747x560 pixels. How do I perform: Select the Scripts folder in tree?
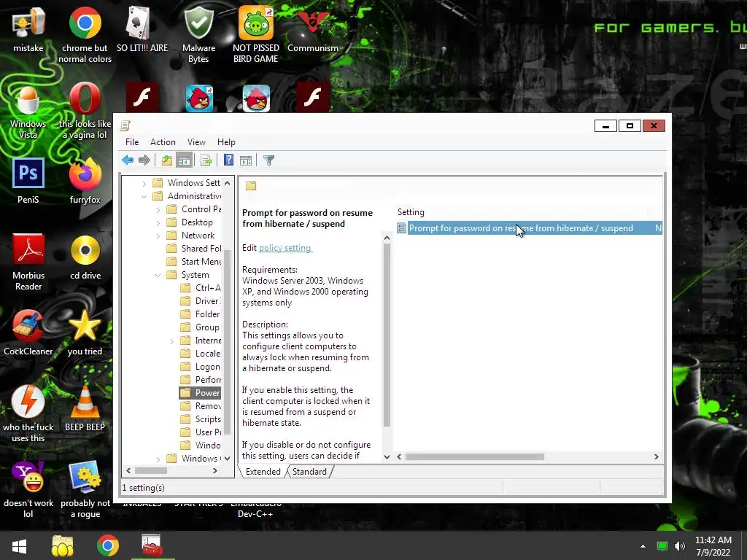pyautogui.click(x=201, y=419)
